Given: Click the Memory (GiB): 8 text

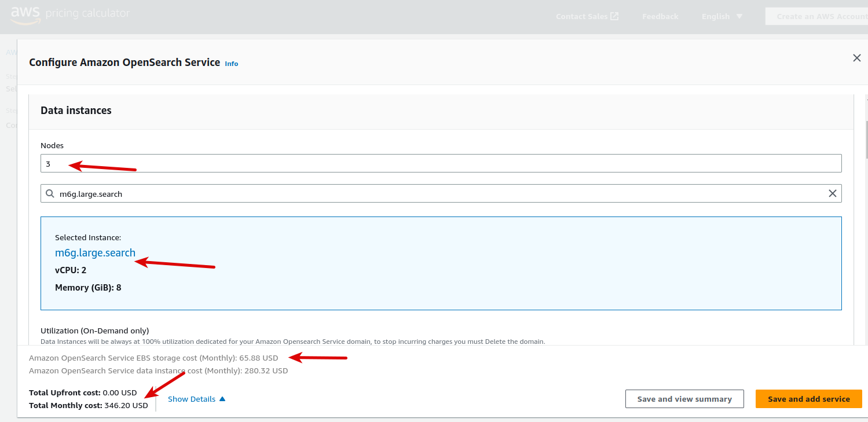Looking at the screenshot, I should (88, 288).
